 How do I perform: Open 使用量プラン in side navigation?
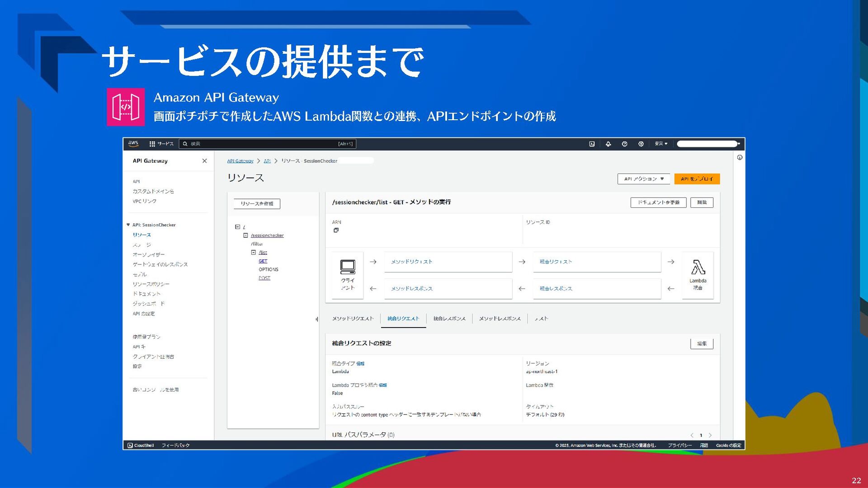coord(146,337)
